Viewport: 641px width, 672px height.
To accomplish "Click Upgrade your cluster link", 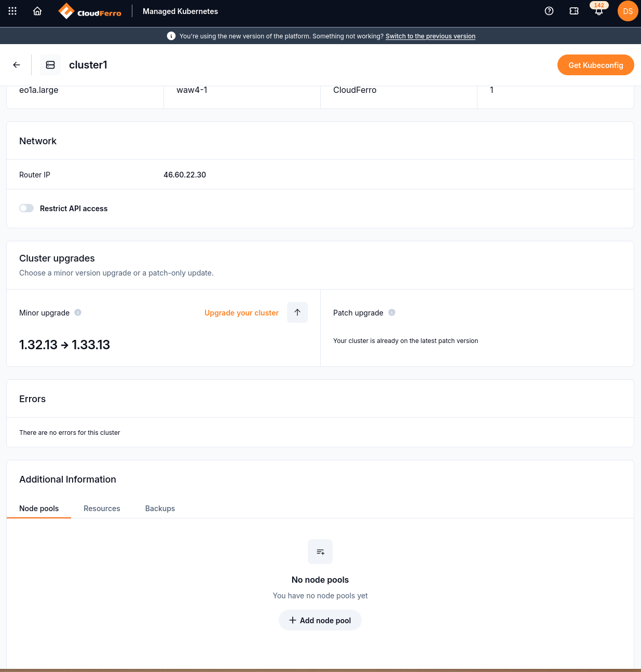I will coord(241,313).
